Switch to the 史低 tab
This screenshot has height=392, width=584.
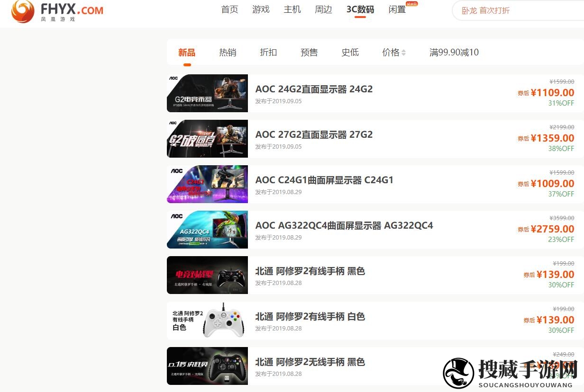pyautogui.click(x=350, y=53)
